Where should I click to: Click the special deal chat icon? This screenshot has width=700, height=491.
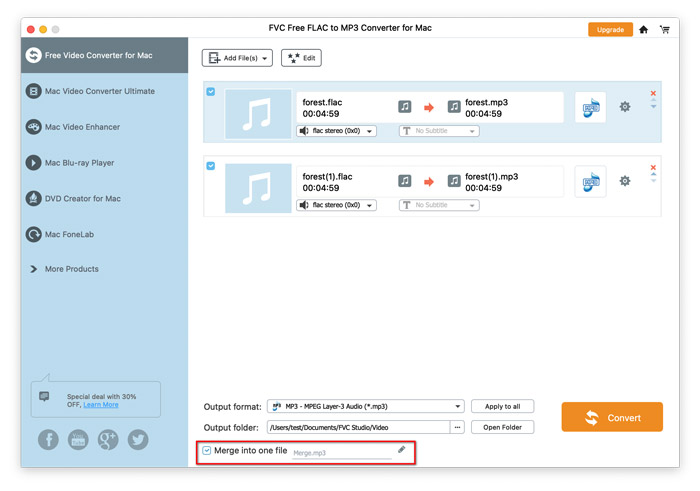[x=44, y=396]
